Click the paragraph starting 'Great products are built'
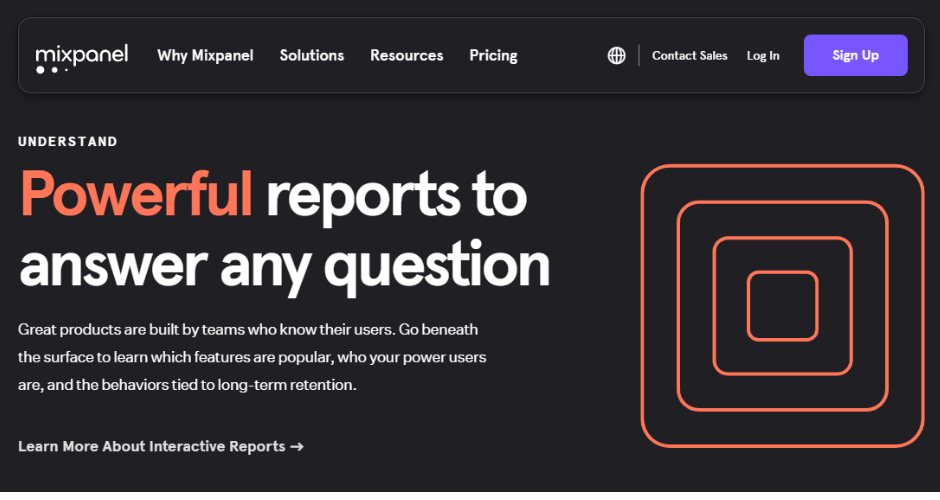Viewport: 940px width, 500px height. pos(252,357)
